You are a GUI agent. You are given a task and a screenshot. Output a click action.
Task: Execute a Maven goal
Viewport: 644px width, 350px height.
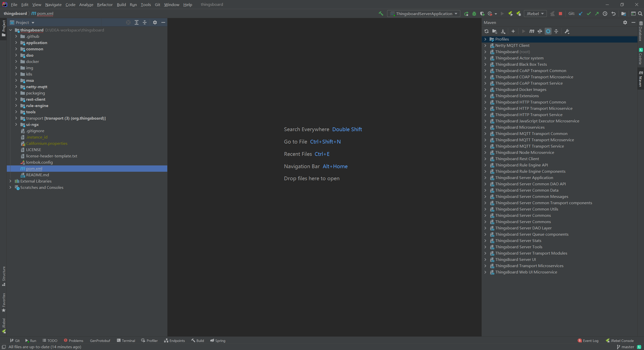531,31
